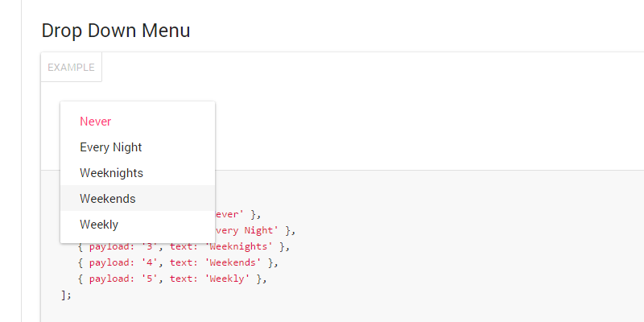Click the word payload on the Weekly code line
The width and height of the screenshot is (644, 322).
[x=110, y=279]
